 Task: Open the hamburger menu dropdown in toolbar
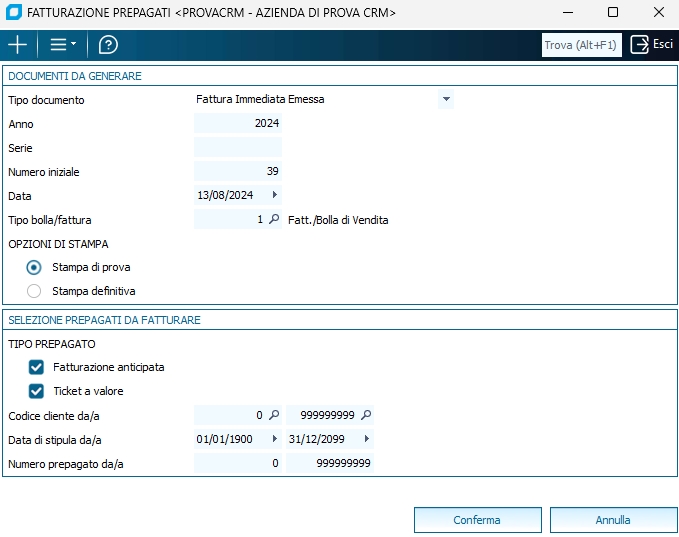(63, 45)
